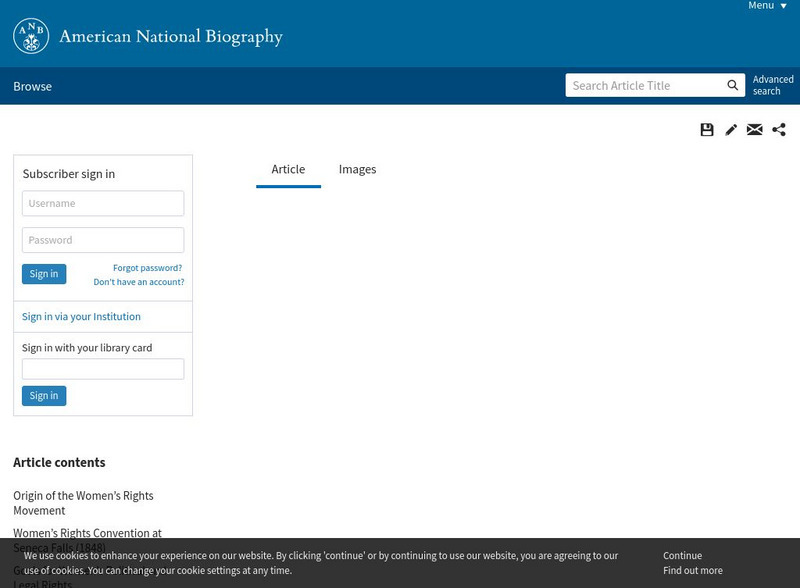Click Sign in via your Institution
Image resolution: width=800 pixels, height=588 pixels.
point(81,316)
